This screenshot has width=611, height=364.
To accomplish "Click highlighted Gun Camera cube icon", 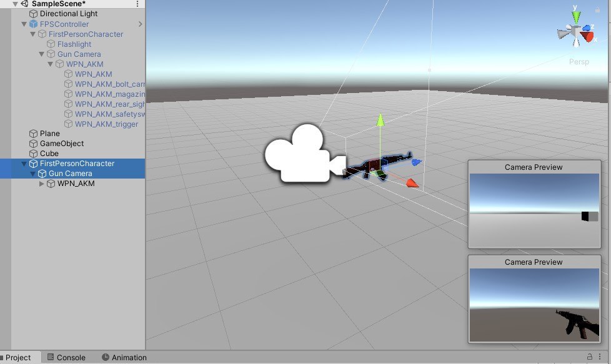I will click(x=42, y=174).
